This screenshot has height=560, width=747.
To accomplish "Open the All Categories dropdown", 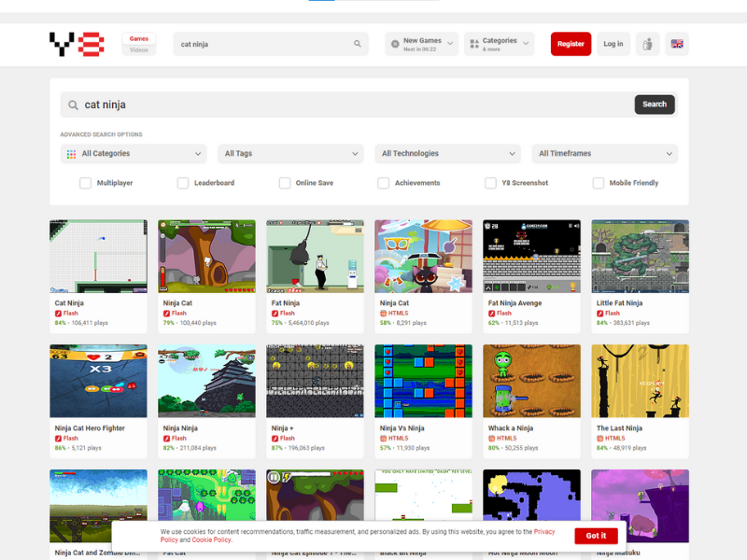I will coord(134,154).
